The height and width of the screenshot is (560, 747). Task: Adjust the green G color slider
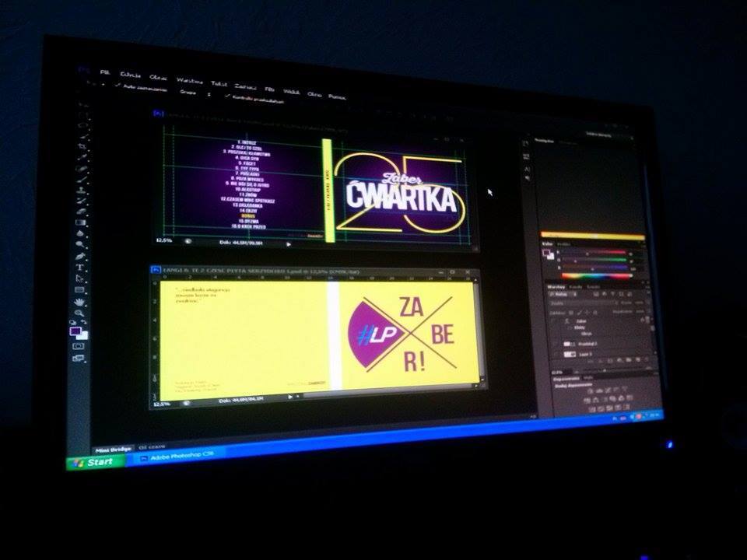coord(594,260)
